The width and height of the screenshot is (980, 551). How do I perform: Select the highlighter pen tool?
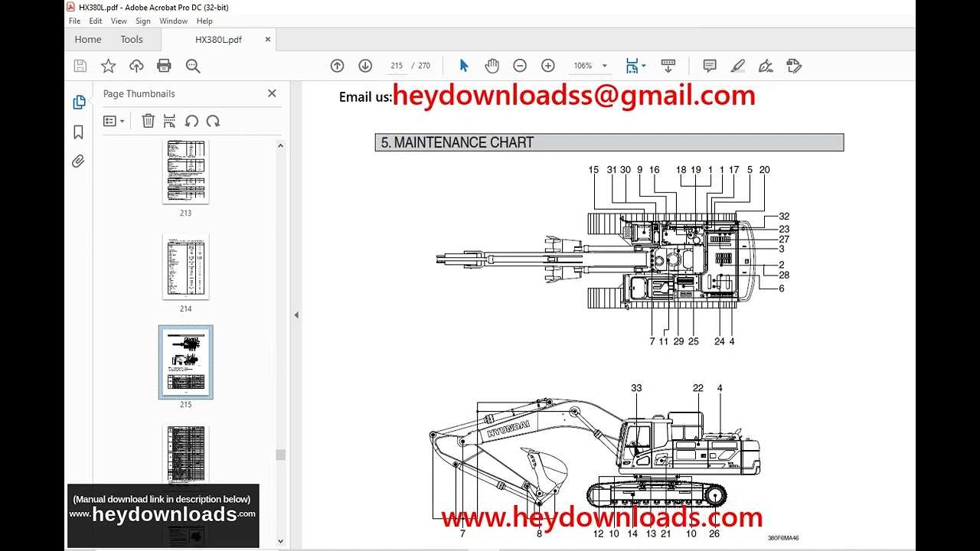[737, 66]
